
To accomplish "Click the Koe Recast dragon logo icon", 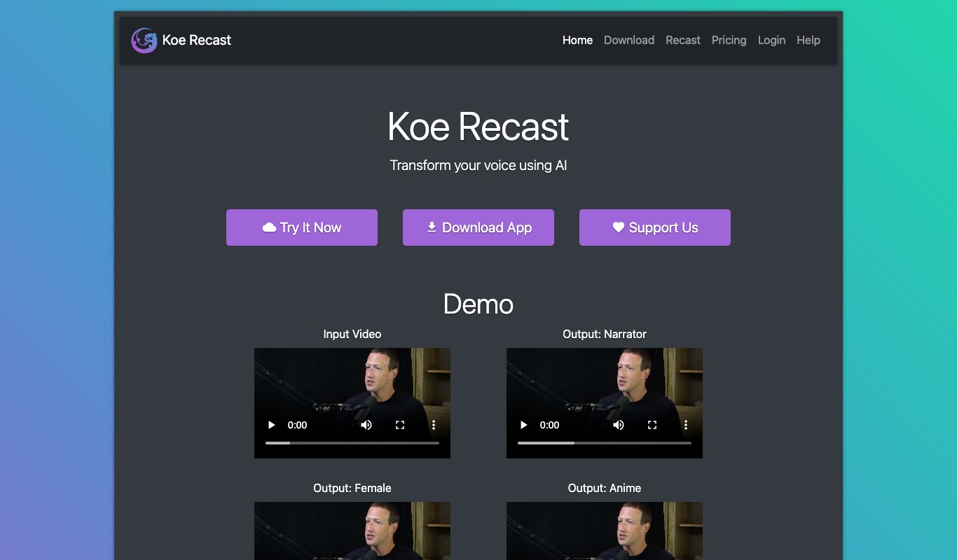I will pyautogui.click(x=144, y=41).
